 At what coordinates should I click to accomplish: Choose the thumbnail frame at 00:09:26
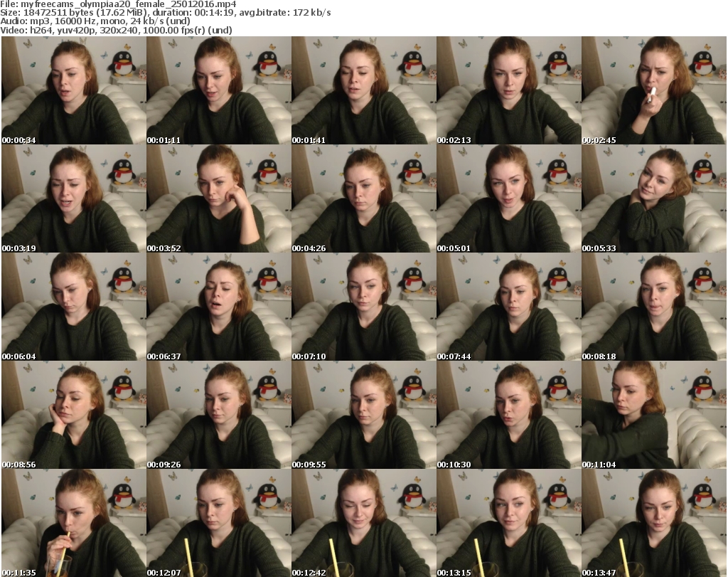pos(219,415)
